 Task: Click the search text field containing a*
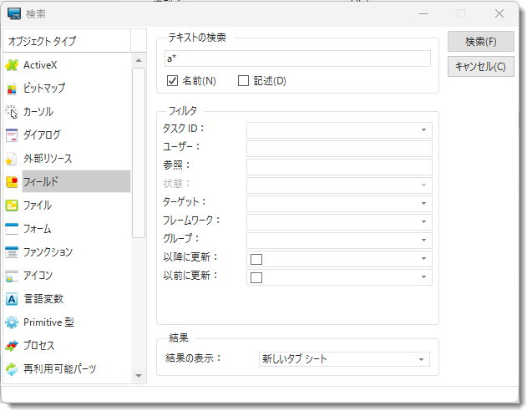pyautogui.click(x=298, y=58)
